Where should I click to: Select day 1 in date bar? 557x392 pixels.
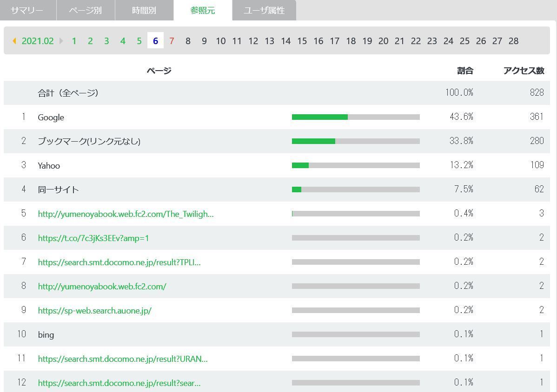[x=74, y=41]
